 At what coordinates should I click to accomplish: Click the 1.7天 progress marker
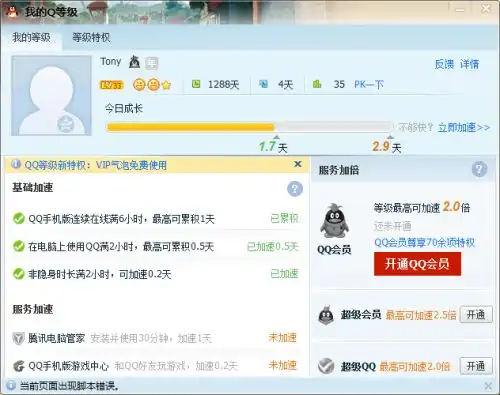[273, 146]
